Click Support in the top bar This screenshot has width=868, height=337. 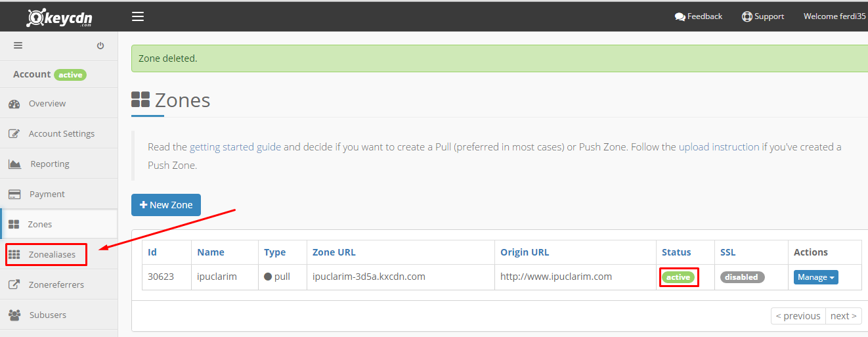pos(763,16)
